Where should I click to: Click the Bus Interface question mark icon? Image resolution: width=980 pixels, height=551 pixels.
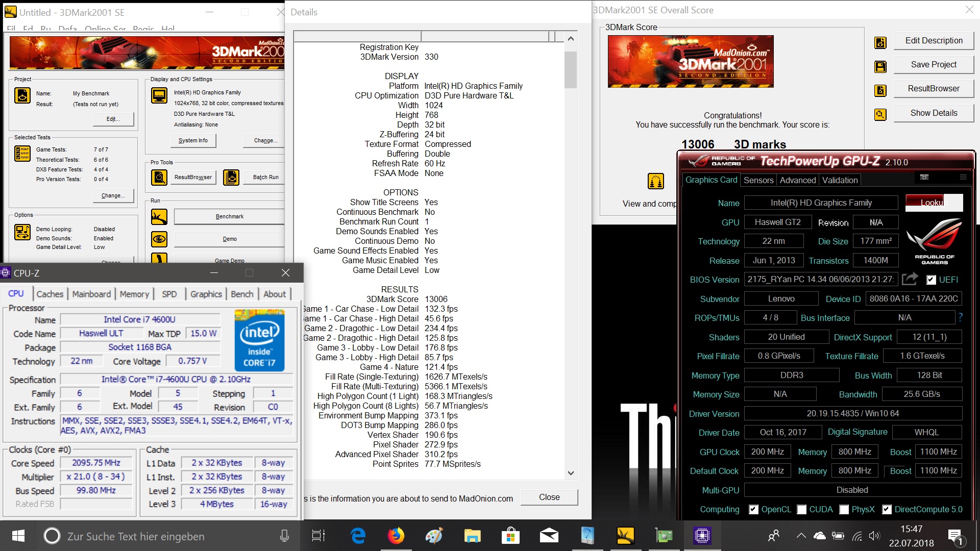click(x=960, y=317)
